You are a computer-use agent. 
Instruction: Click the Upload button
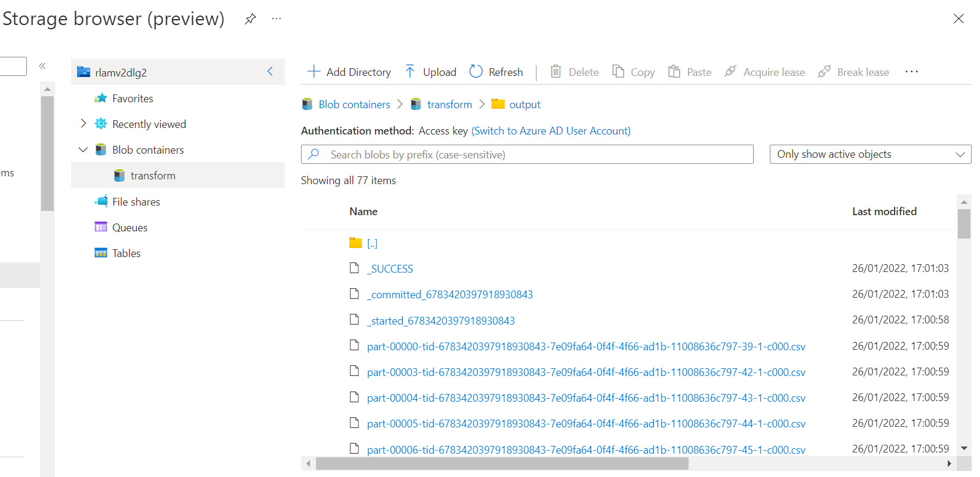click(x=431, y=72)
